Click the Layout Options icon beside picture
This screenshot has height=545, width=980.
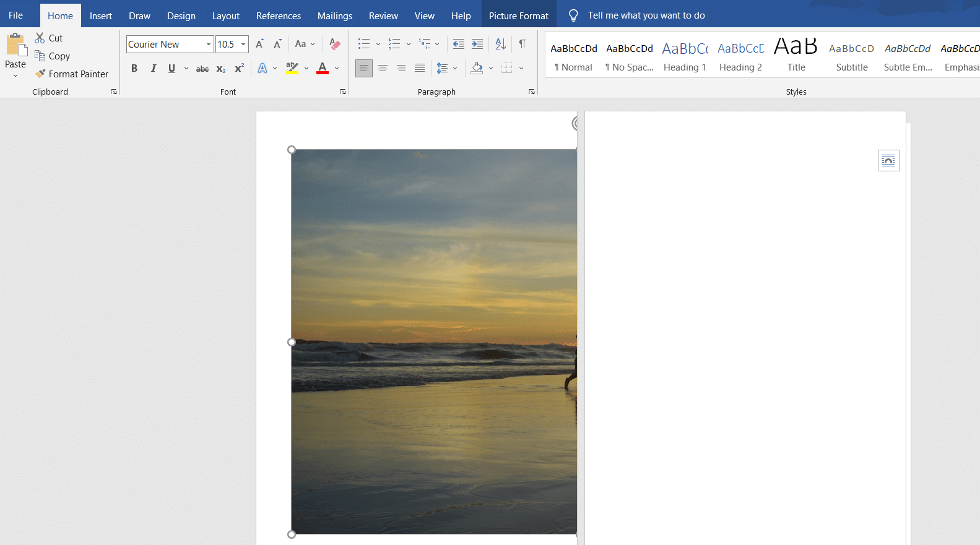(x=888, y=161)
